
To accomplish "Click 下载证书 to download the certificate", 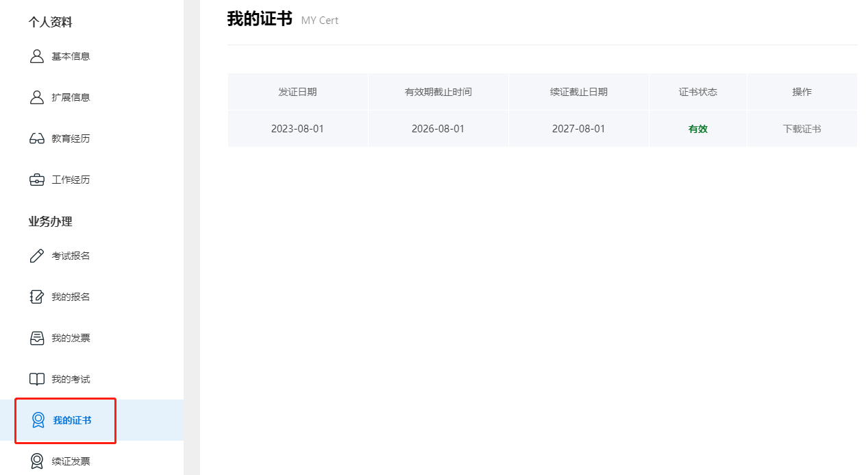I will pyautogui.click(x=802, y=128).
